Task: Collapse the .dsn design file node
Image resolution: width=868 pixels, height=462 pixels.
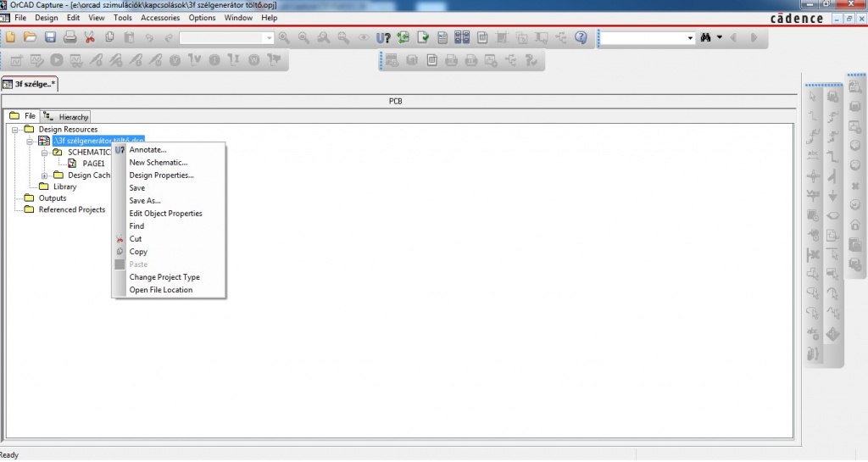Action: click(x=30, y=141)
